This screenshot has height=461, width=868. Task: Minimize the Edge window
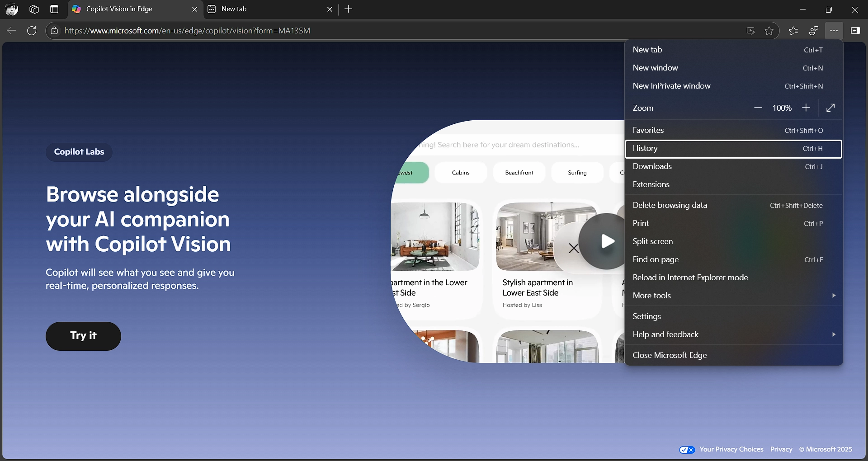pos(803,9)
